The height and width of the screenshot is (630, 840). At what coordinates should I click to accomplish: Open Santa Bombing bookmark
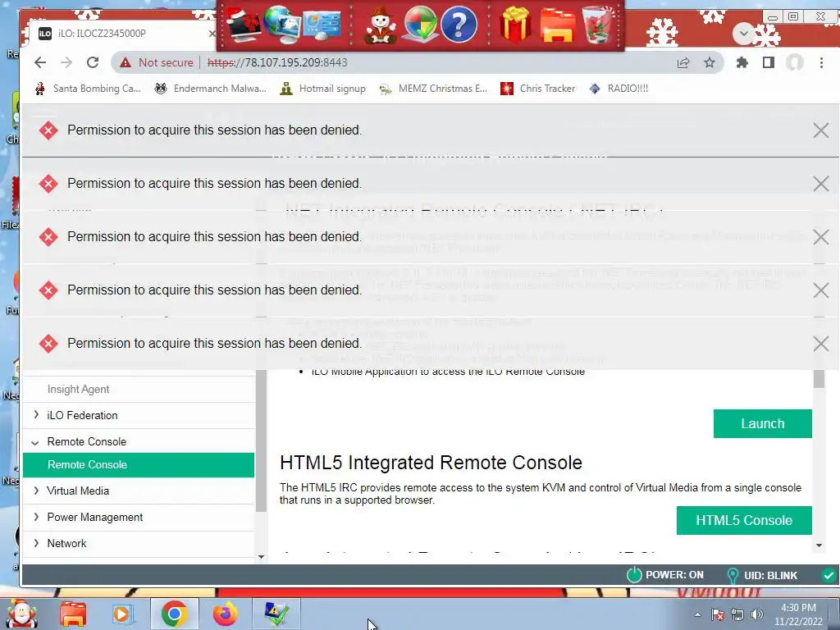tap(87, 89)
